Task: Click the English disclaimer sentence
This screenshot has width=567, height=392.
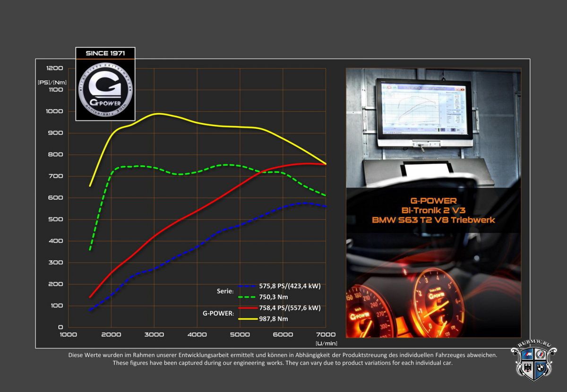Action: point(283,363)
